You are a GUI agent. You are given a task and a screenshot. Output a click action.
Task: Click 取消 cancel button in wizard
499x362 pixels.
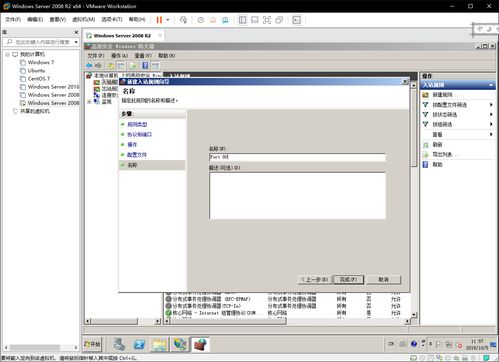(x=383, y=279)
